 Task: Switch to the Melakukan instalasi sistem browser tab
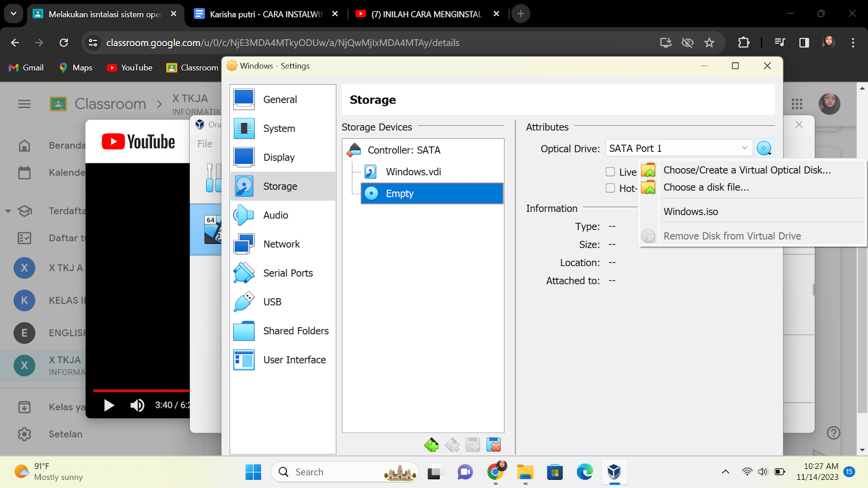(x=105, y=14)
